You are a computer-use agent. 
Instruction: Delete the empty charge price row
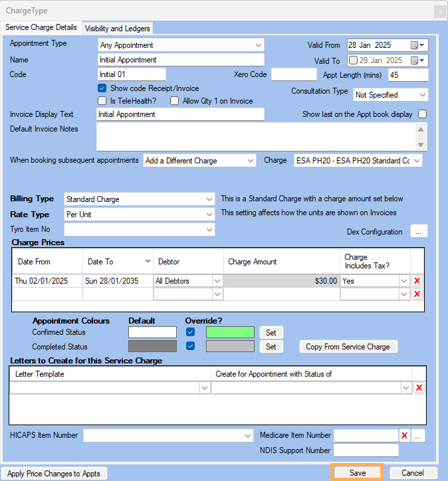(x=417, y=294)
